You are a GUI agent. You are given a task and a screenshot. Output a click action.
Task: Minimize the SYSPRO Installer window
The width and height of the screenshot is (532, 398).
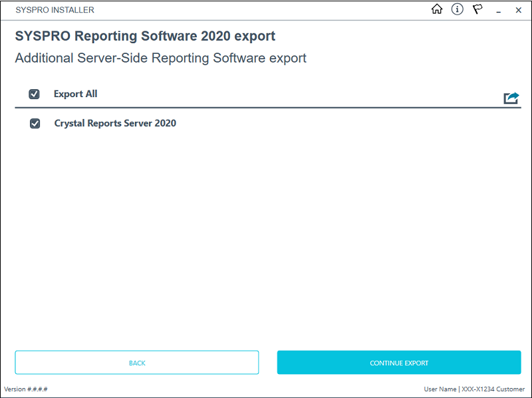(498, 11)
